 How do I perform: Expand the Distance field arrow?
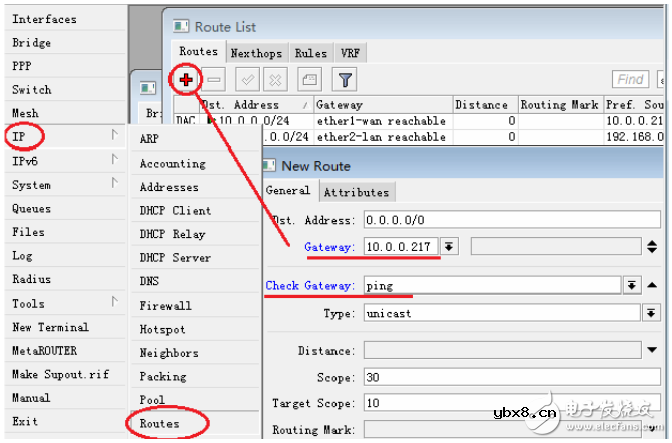[653, 351]
